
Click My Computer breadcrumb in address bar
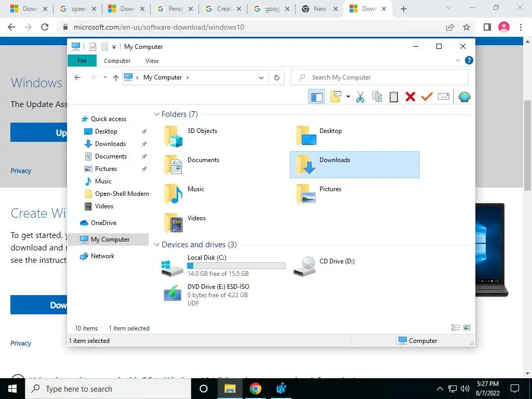[163, 77]
